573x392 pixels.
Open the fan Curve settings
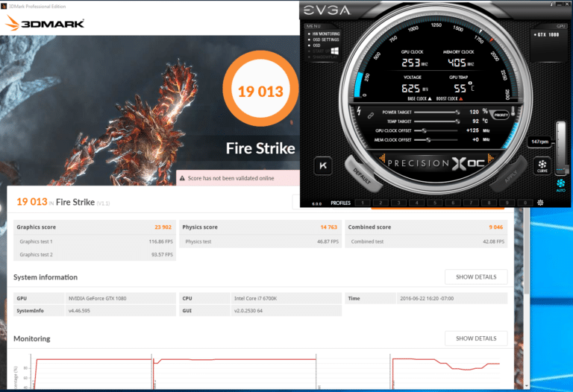(x=542, y=165)
